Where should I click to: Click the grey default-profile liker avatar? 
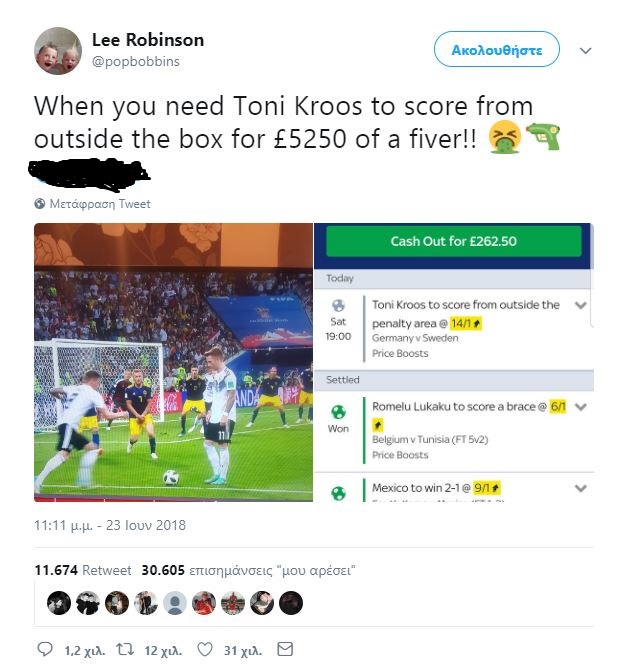point(175,603)
